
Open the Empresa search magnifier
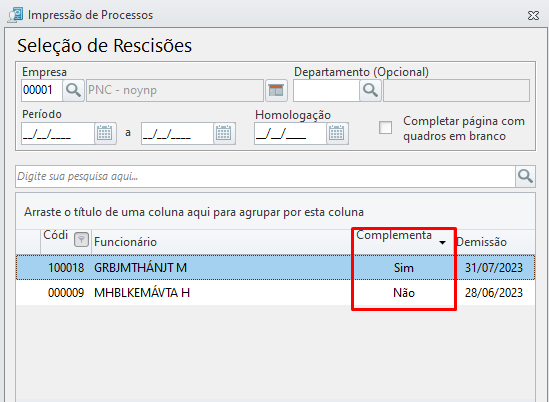click(73, 90)
